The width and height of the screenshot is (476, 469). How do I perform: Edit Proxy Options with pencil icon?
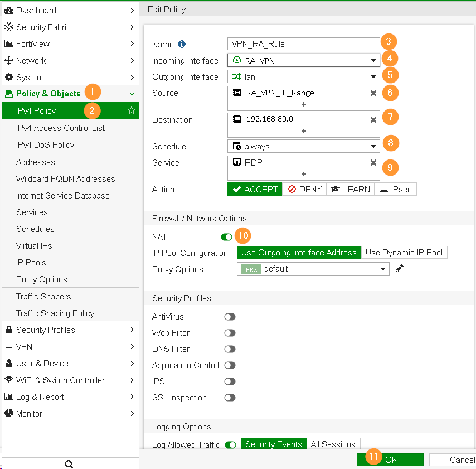400,269
